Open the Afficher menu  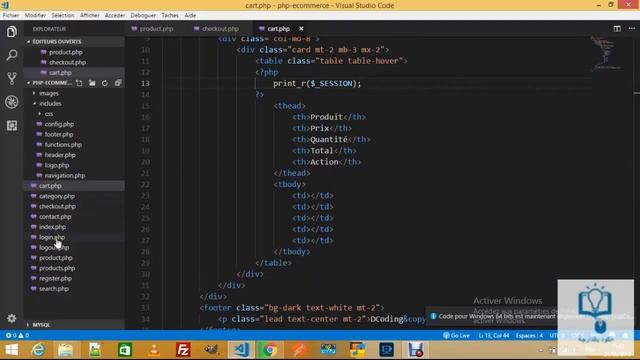click(x=89, y=15)
